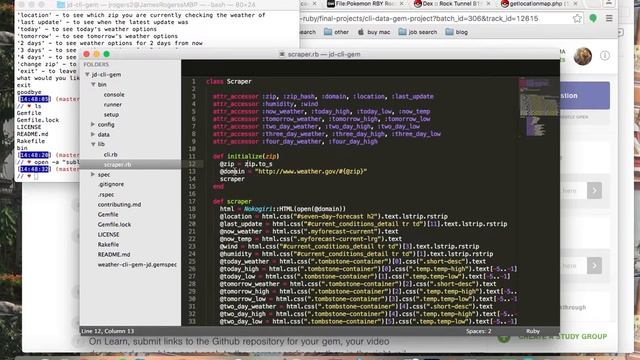This screenshot has height=360, width=640.
Task: Open contributing.md in the sidebar
Action: [119, 204]
